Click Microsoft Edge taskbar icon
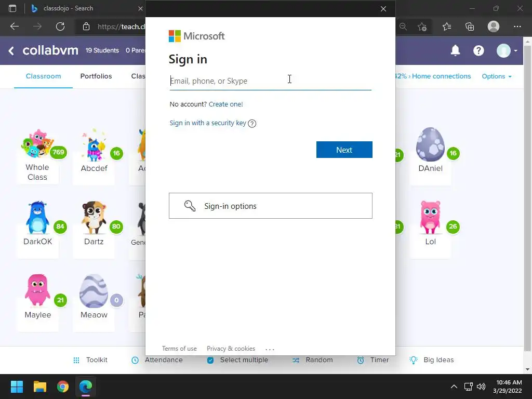 [x=86, y=387]
